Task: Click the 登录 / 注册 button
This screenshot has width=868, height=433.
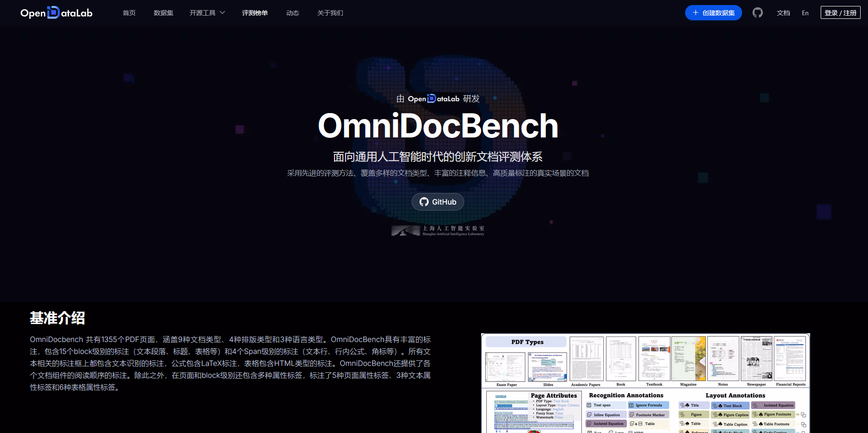Action: click(x=840, y=13)
